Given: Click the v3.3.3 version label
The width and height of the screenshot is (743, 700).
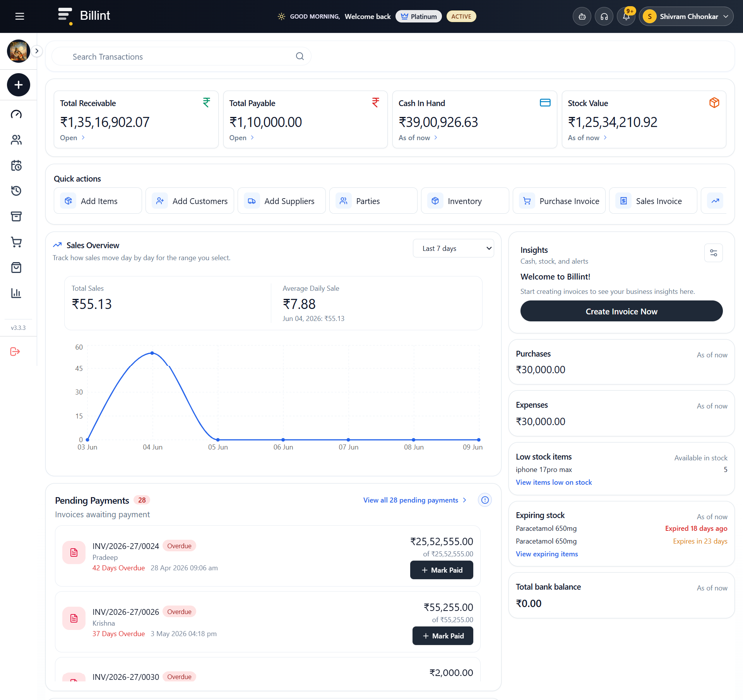Looking at the screenshot, I should pyautogui.click(x=18, y=328).
